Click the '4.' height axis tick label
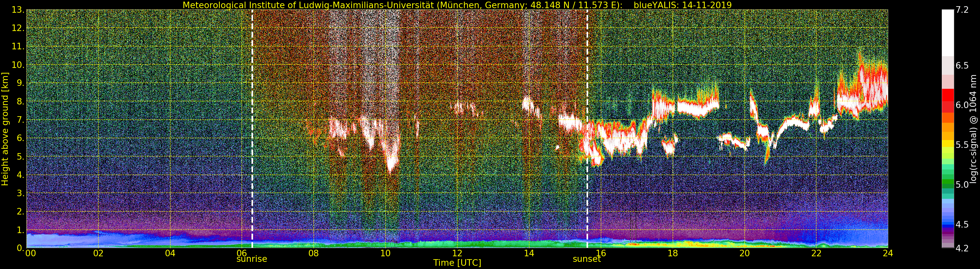The height and width of the screenshot is (269, 980). (21, 175)
